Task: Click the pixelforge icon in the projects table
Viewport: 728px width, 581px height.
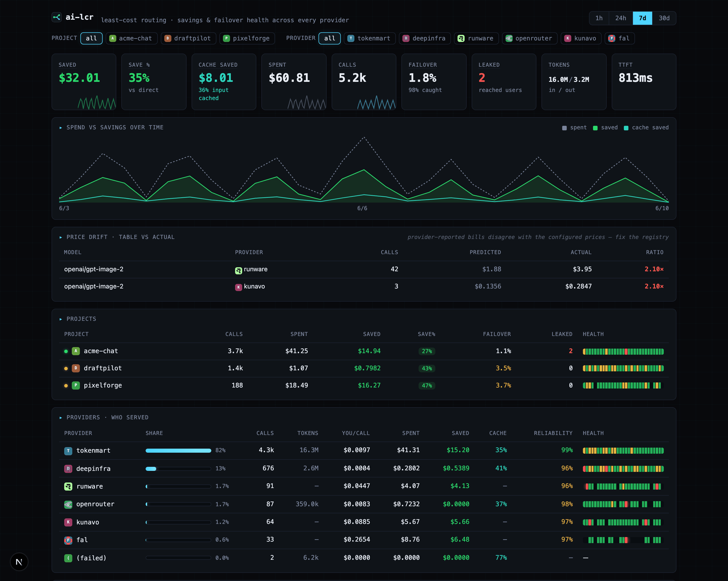Action: (x=76, y=386)
